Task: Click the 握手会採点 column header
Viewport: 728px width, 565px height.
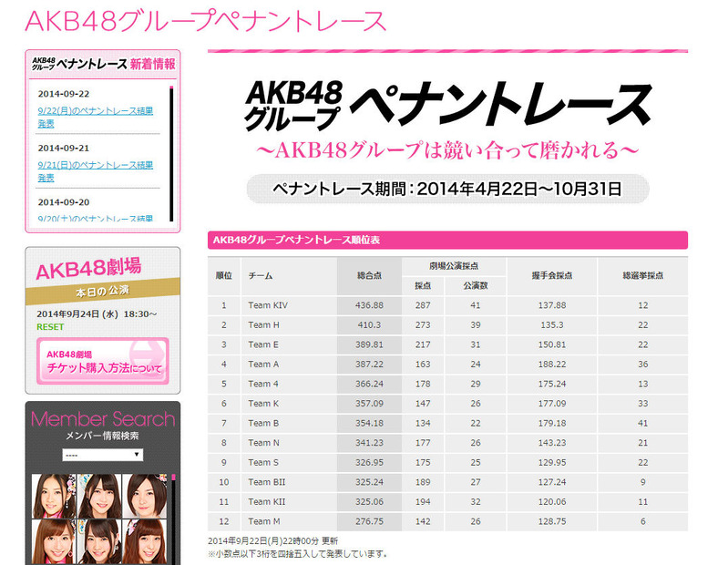Action: pos(551,275)
